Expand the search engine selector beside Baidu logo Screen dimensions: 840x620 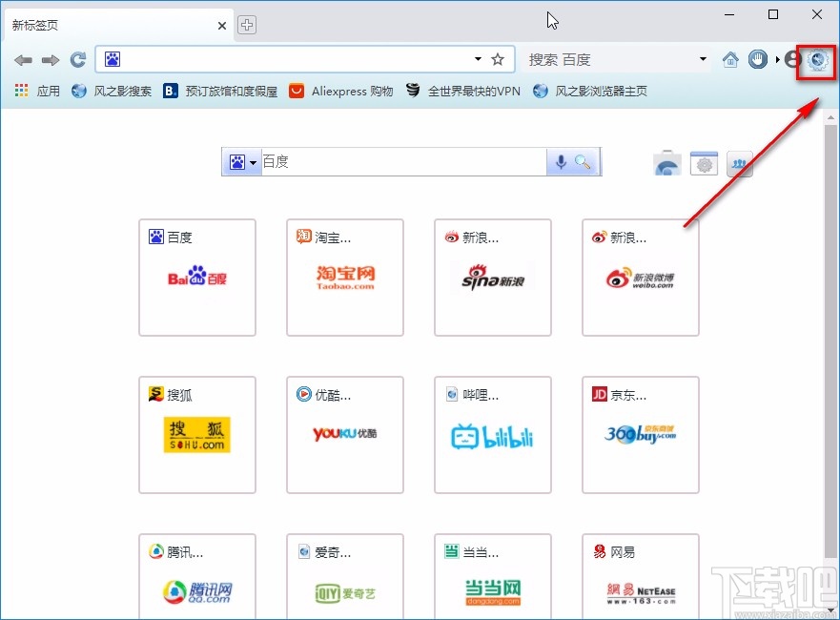point(251,161)
